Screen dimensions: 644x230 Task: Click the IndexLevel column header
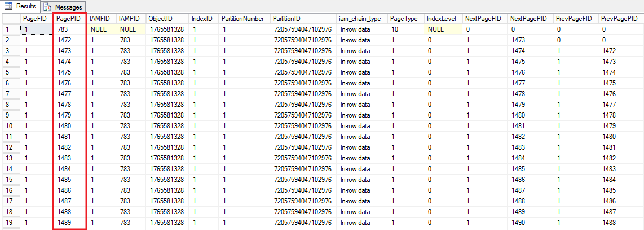443,19
